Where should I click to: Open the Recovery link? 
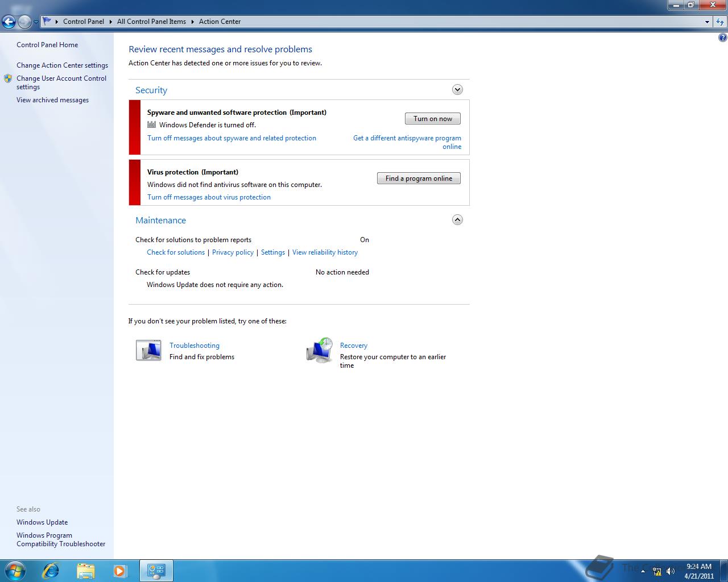(354, 346)
